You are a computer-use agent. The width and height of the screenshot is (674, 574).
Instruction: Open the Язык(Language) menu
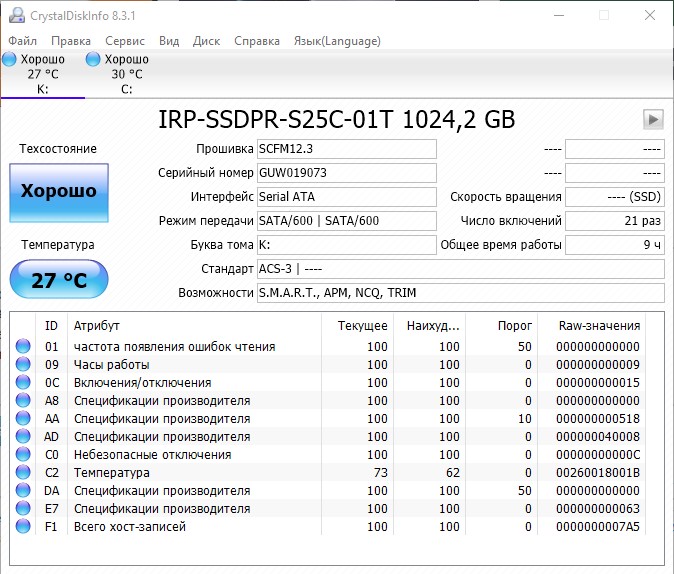point(337,41)
